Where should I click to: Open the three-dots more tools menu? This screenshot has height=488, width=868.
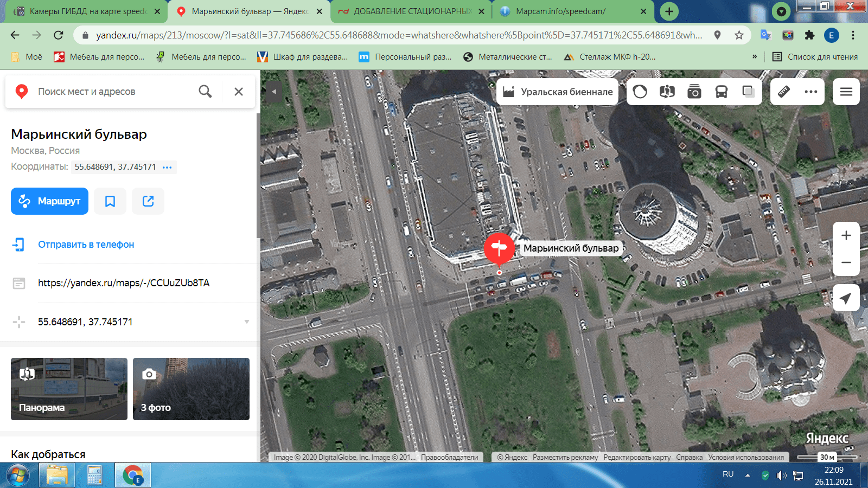point(811,92)
